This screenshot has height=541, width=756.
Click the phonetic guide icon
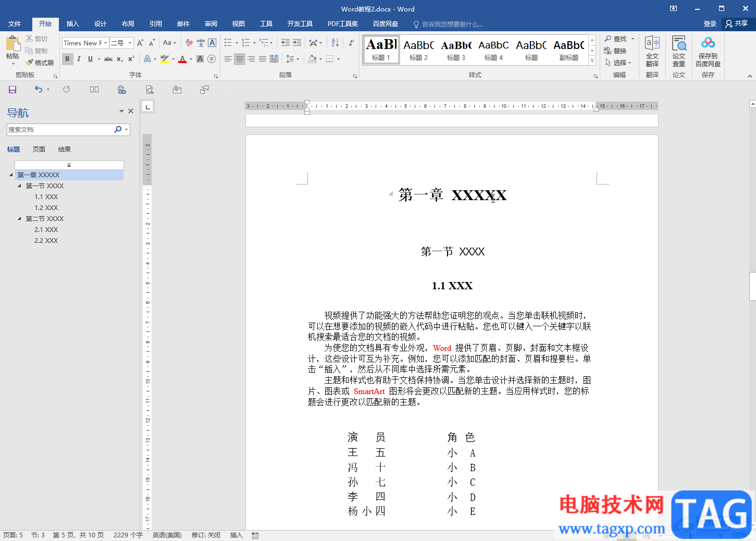pos(201,43)
